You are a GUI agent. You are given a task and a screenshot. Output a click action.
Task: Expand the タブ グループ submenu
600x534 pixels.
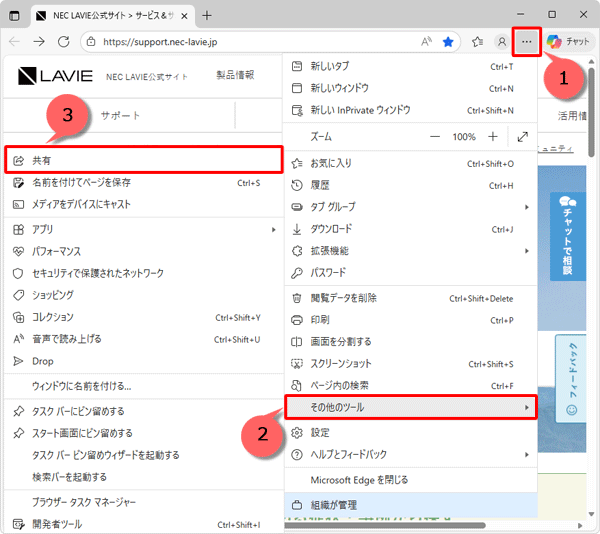tap(410, 207)
